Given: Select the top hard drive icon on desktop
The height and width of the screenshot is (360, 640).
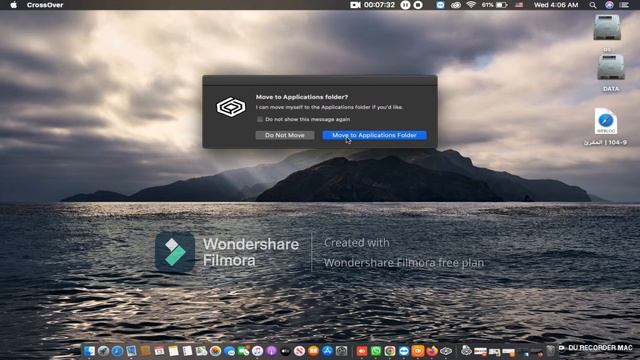Looking at the screenshot, I should coord(607,27).
